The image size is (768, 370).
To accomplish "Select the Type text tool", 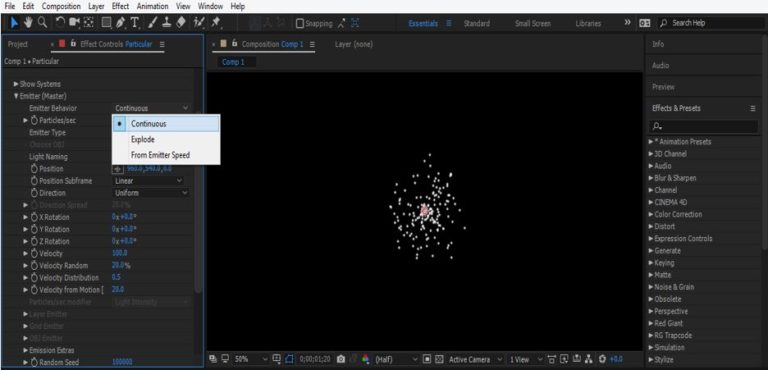I will point(135,23).
